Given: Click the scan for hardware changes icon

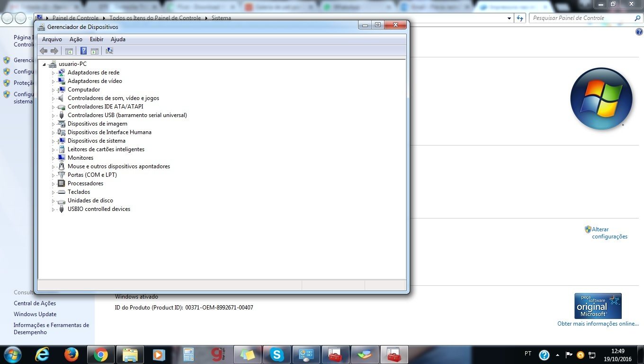Looking at the screenshot, I should (x=109, y=51).
